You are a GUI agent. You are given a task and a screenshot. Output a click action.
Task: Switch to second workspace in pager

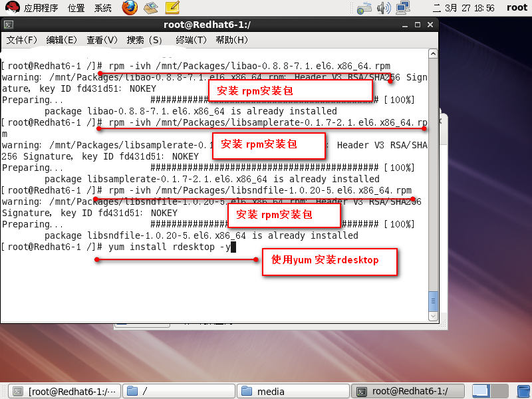499,391
